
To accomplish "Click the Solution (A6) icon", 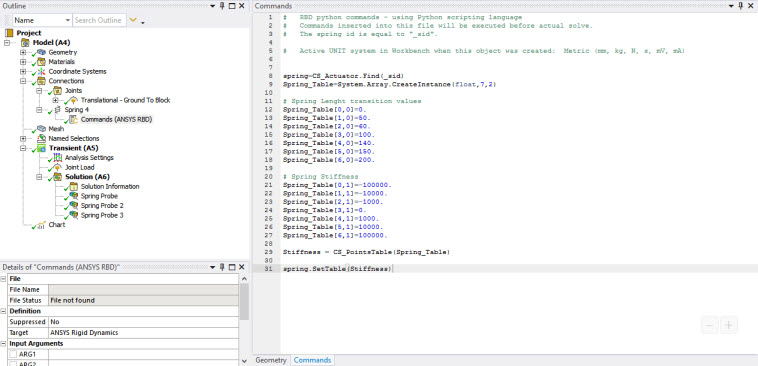I will 58,177.
